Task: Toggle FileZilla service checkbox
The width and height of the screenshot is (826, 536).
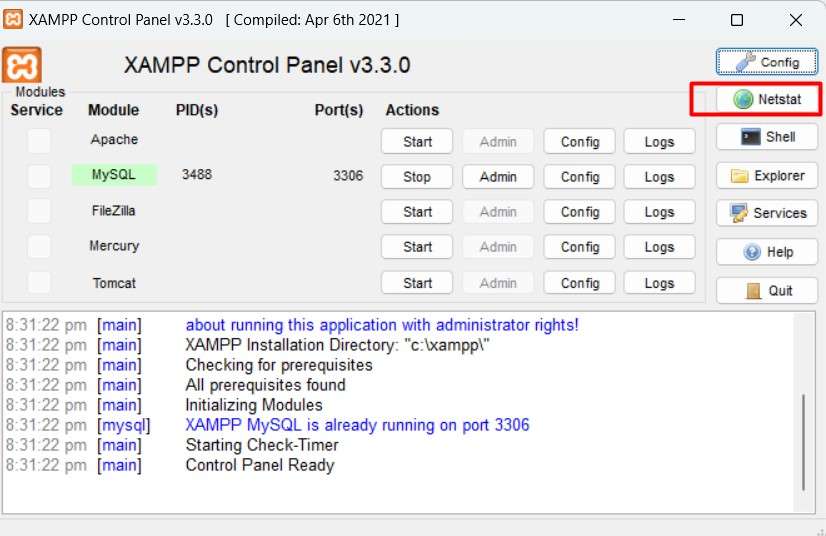Action: (x=39, y=211)
